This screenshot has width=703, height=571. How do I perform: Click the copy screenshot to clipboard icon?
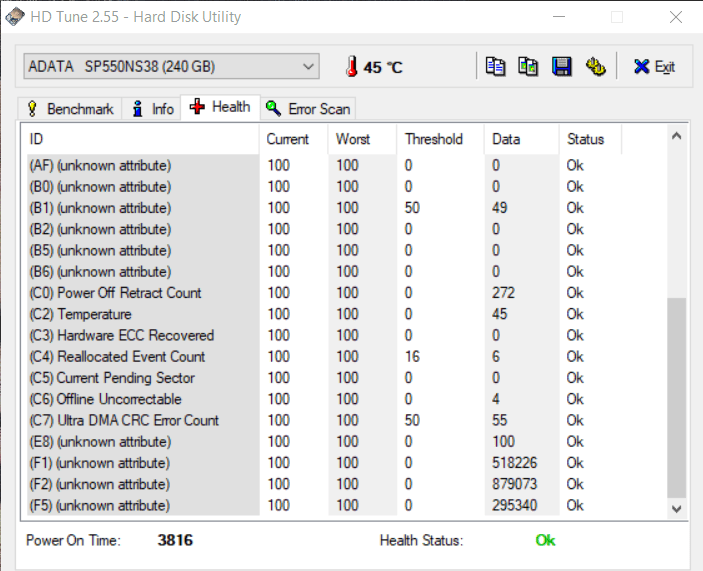528,67
